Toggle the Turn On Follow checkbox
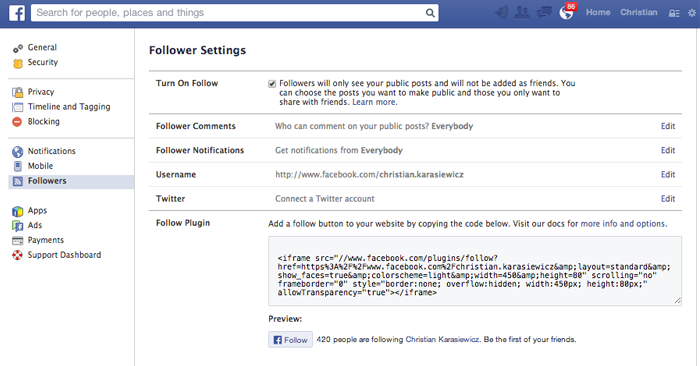 click(x=272, y=84)
